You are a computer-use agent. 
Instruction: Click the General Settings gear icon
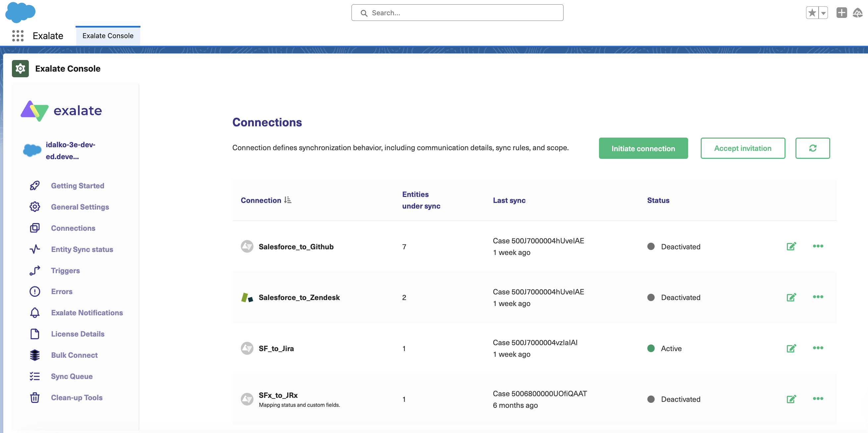pos(35,207)
